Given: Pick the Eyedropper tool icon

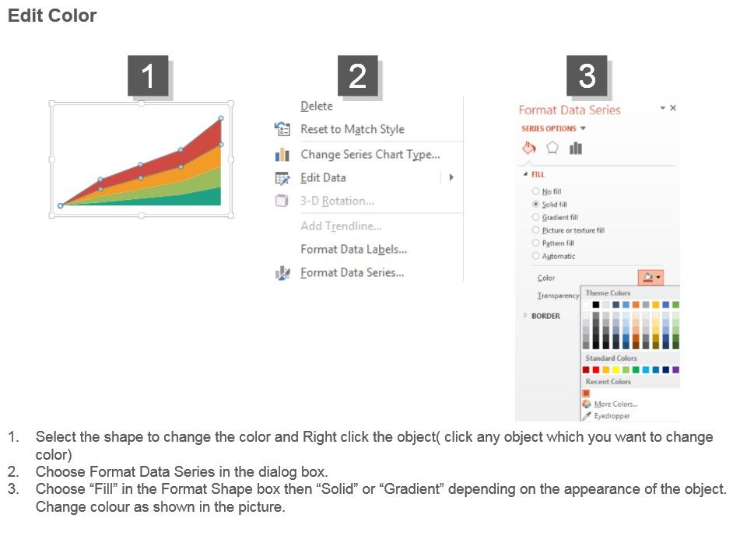Looking at the screenshot, I should pyautogui.click(x=587, y=416).
